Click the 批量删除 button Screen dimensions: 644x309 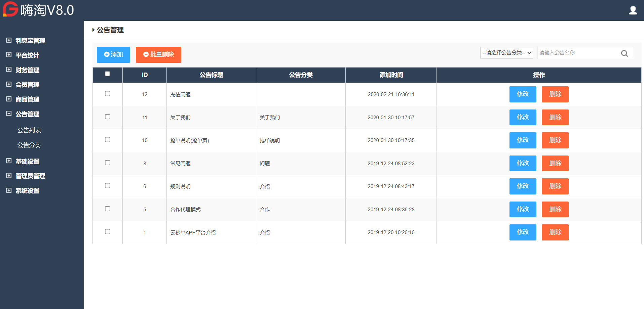coord(158,55)
